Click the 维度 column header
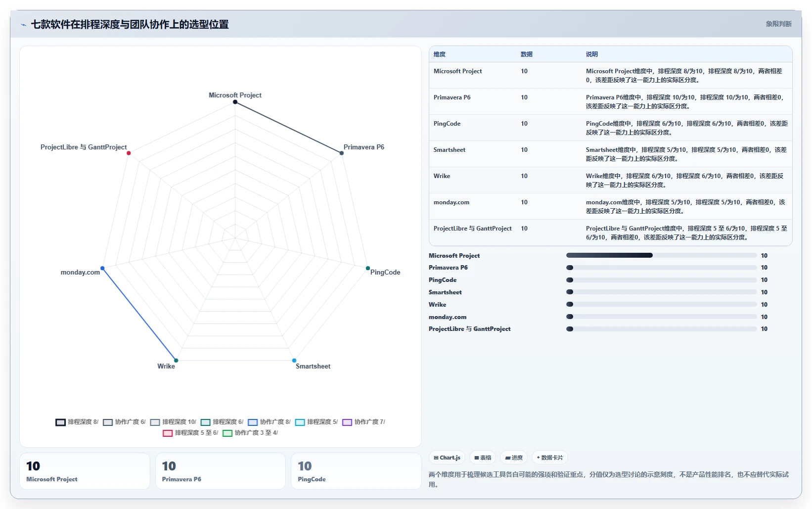The width and height of the screenshot is (812, 509). coord(440,54)
